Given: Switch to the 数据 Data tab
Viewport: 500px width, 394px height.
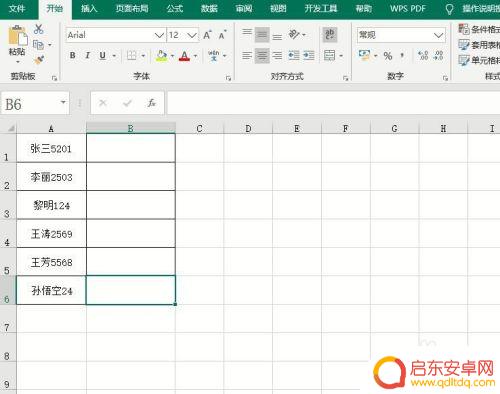Looking at the screenshot, I should (x=209, y=8).
